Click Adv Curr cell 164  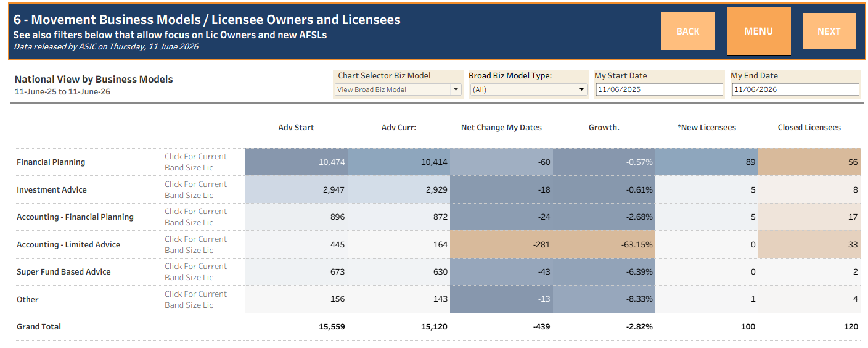pos(399,244)
